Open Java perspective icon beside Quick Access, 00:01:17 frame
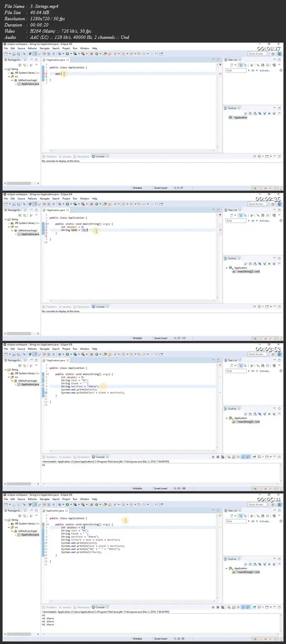The width and height of the screenshot is (286, 644). (279, 54)
